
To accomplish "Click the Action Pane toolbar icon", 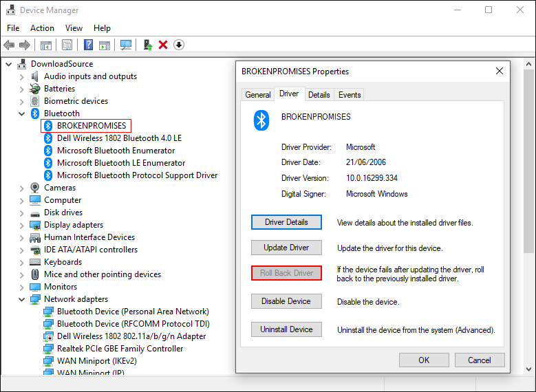I will point(105,45).
